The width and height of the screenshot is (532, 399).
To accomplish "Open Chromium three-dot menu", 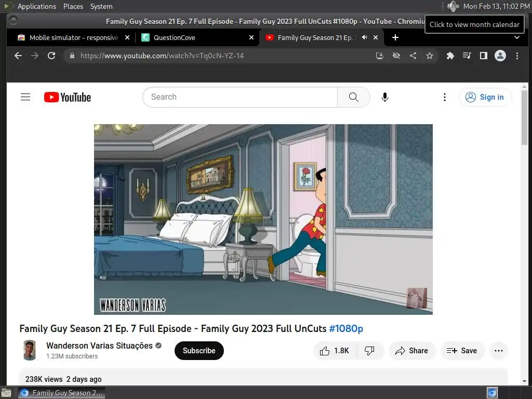I will [x=517, y=56].
